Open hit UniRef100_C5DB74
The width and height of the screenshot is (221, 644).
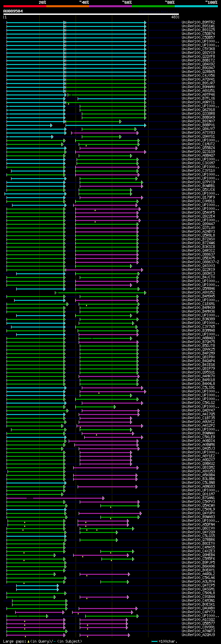pos(198,34)
